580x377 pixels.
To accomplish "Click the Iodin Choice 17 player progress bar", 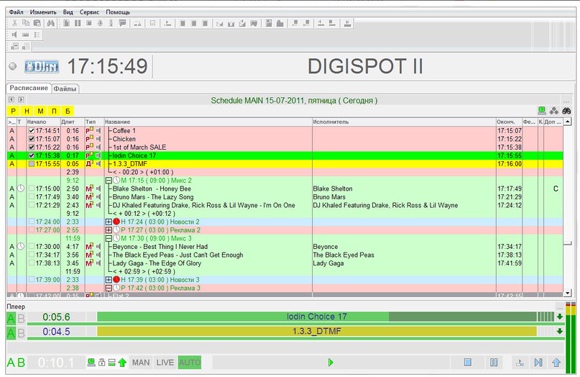I will coord(317,317).
